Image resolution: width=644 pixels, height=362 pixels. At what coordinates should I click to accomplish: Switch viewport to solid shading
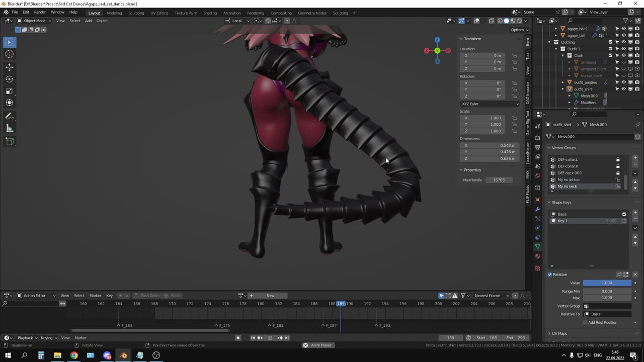[x=507, y=21]
